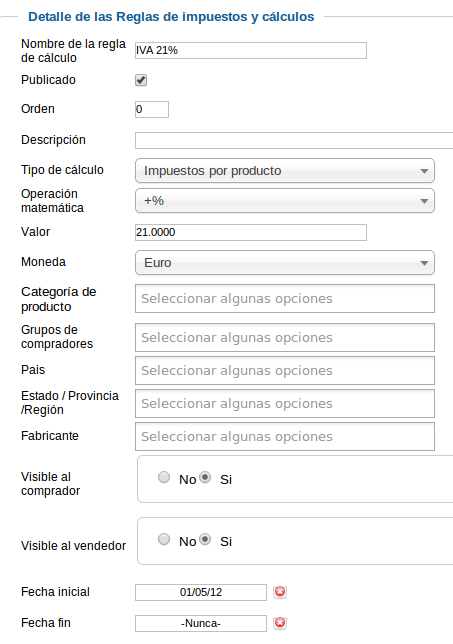Viewport: 453px width, 644px height.
Task: Clear the Fecha fin date with red icon
Action: (280, 623)
